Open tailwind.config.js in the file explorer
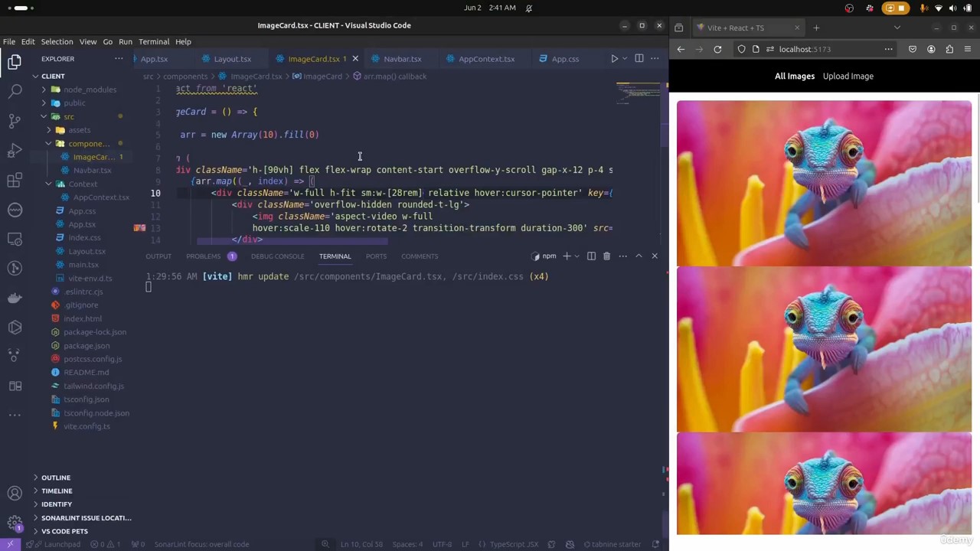The height and width of the screenshot is (551, 980). click(x=93, y=386)
